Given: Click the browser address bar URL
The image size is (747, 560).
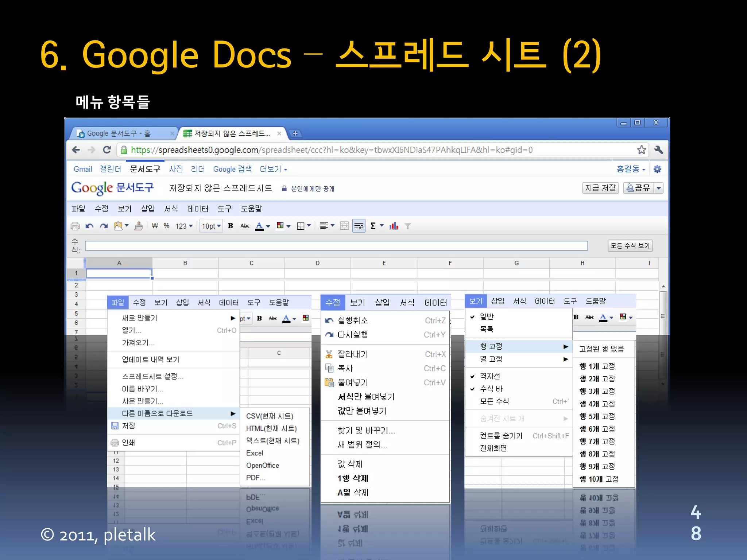Looking at the screenshot, I should point(332,150).
